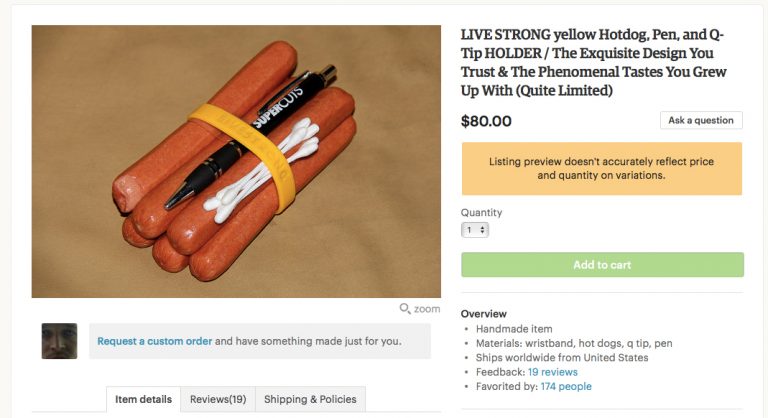This screenshot has width=768, height=418.
Task: Click the seller avatar thumbnail
Action: 59,341
